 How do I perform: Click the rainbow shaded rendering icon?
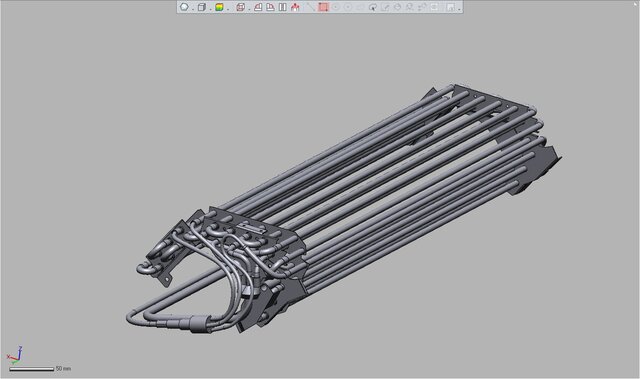[219, 7]
